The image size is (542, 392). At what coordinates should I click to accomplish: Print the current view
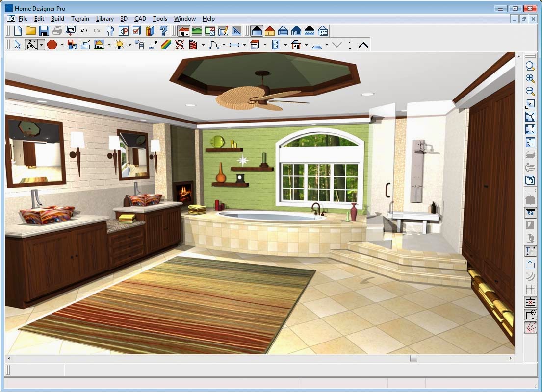coord(56,30)
